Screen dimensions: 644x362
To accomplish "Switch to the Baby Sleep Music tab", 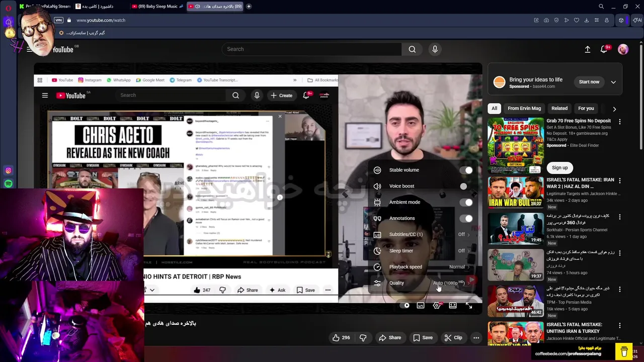I will (x=157, y=7).
